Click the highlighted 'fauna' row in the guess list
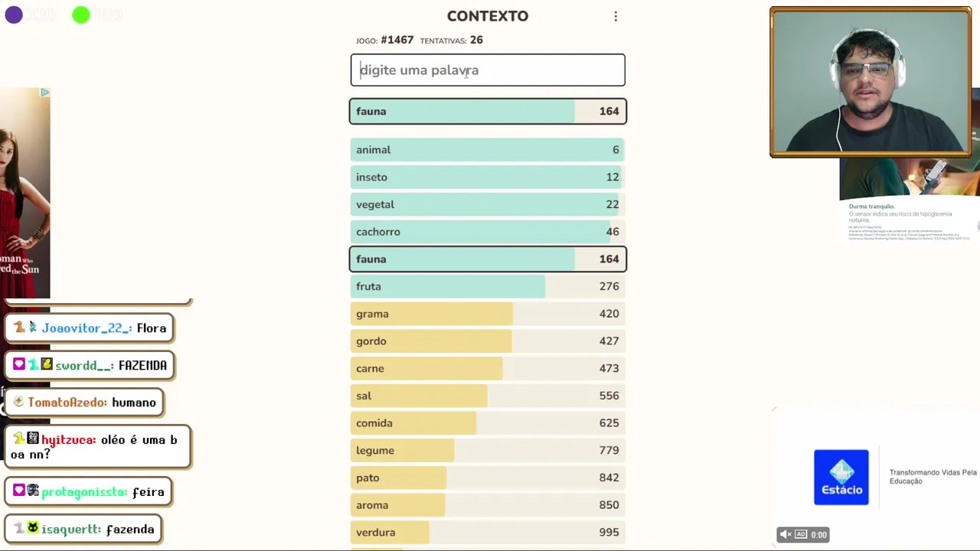The image size is (980, 551). pos(488,259)
